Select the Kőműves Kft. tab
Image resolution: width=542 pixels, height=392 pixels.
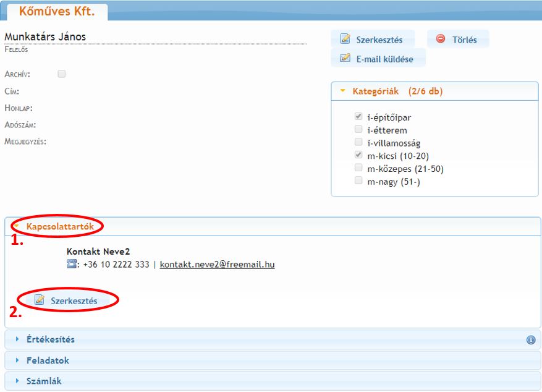(56, 11)
